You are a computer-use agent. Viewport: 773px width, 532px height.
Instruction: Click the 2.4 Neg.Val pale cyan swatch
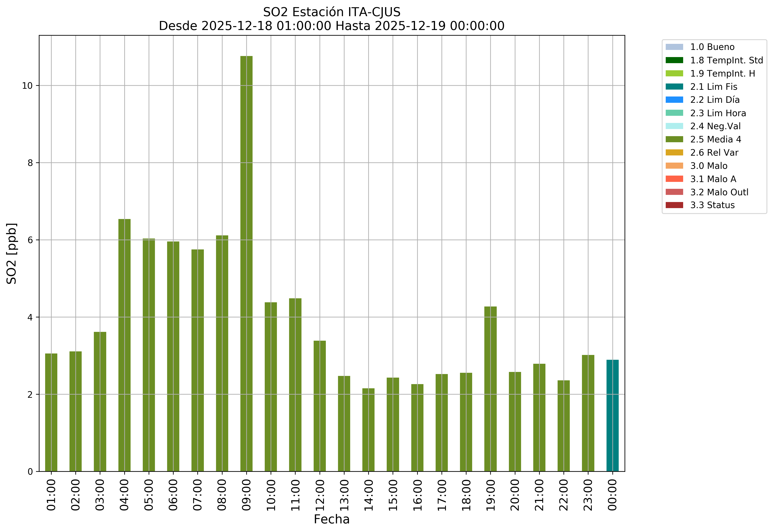(674, 126)
